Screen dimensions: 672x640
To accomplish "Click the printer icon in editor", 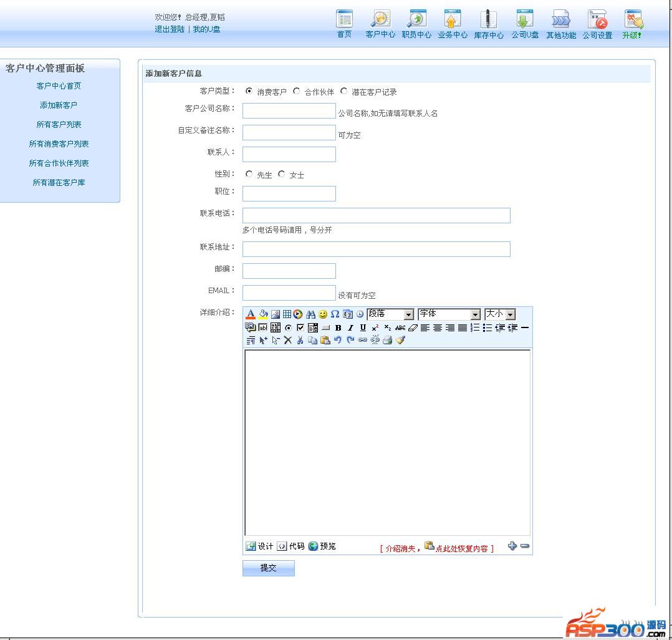I will click(388, 340).
